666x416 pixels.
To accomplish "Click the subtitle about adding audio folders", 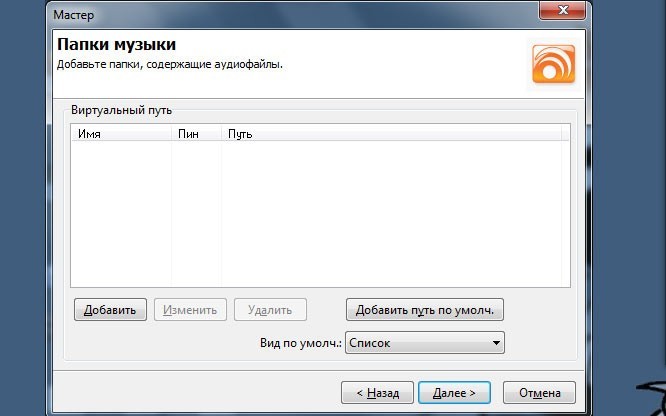I will (x=169, y=64).
